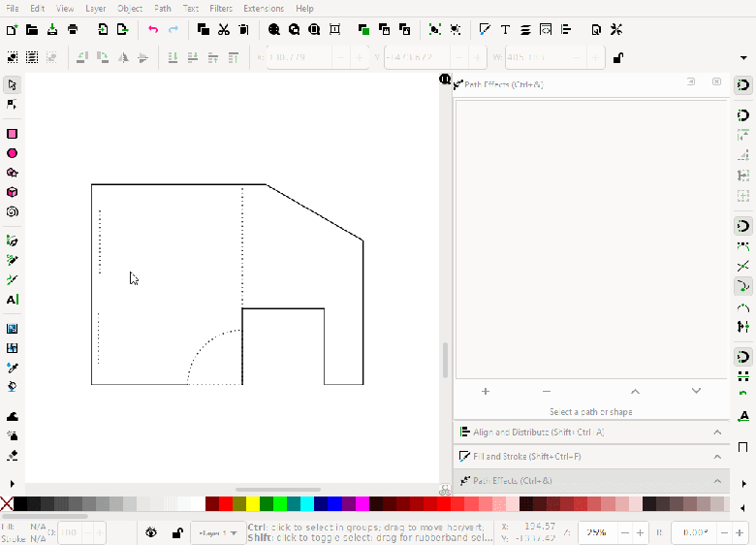Toggle current layer visibility eye icon

[x=151, y=532]
